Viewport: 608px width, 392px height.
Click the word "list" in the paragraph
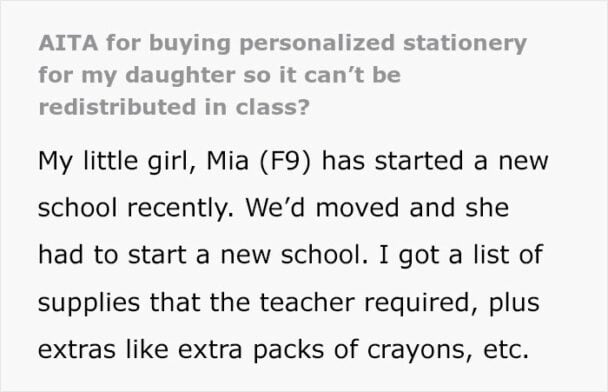point(491,255)
